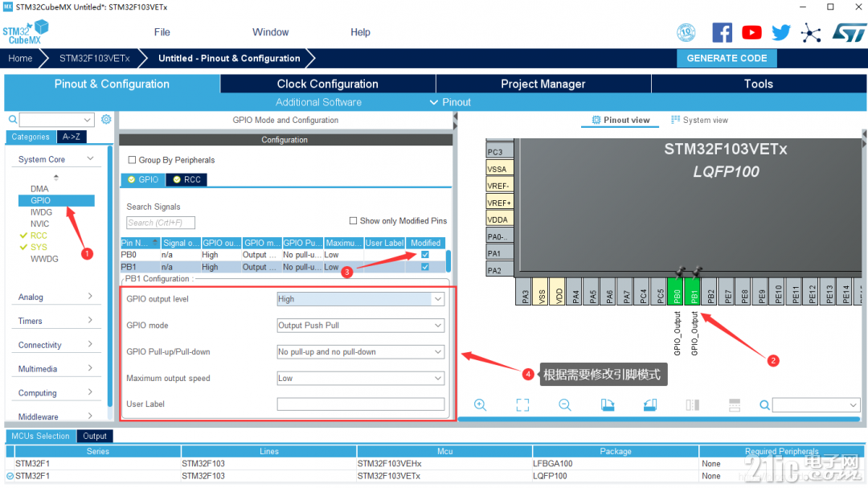Toggle the split view layout icon
This screenshot has width=868, height=488.
pos(693,405)
